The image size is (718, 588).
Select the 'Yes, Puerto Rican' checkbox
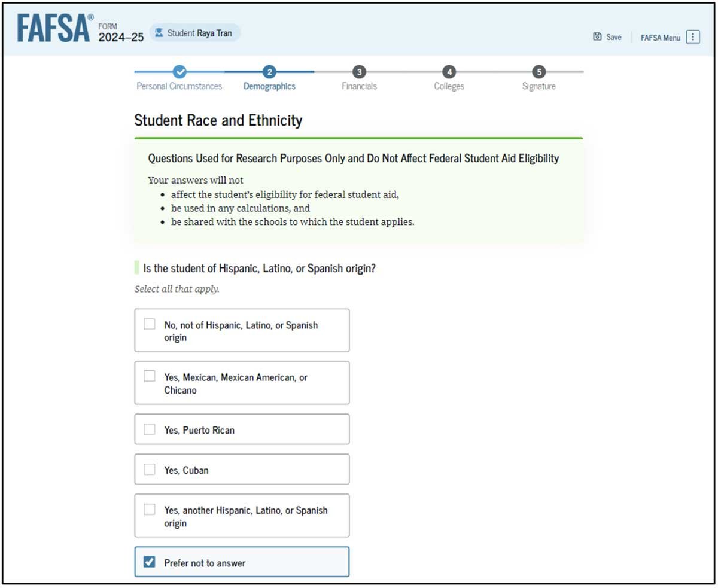(x=150, y=429)
